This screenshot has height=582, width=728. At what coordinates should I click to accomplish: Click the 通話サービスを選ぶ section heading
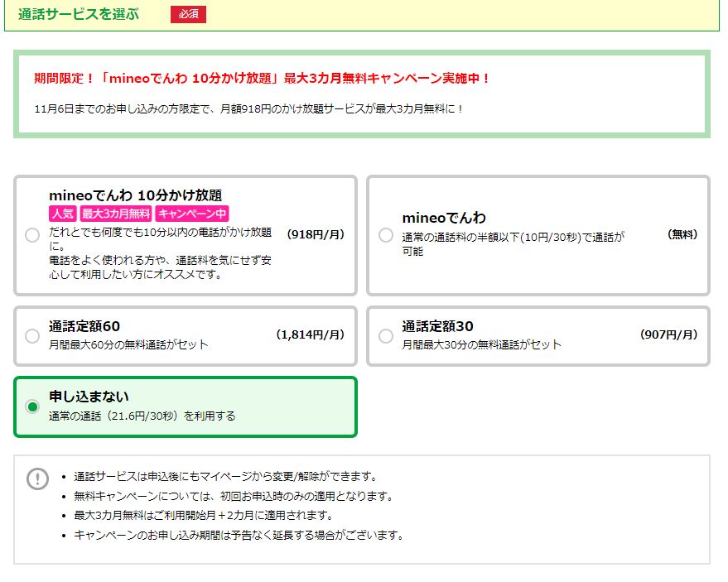pyautogui.click(x=79, y=14)
